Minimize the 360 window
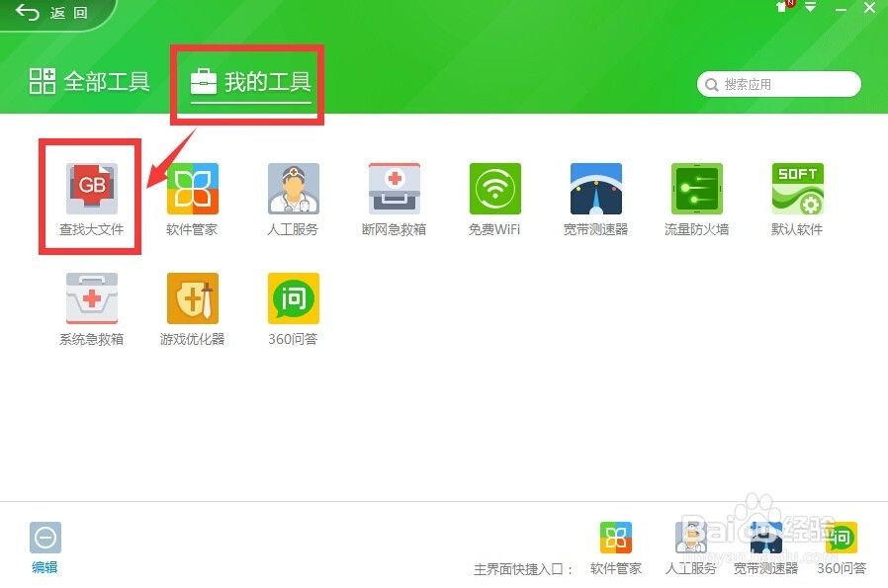Screen dimensions: 888x588 click(841, 9)
